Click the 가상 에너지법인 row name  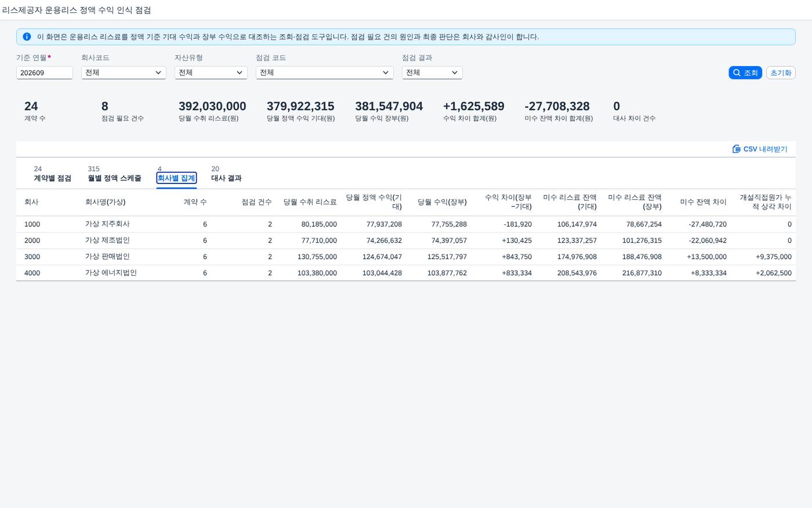[x=111, y=273]
